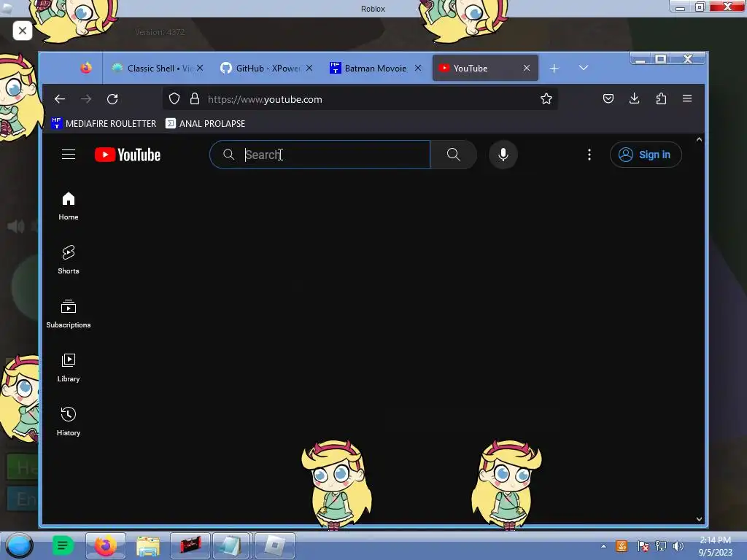
Task: Click page scrollbar down arrow
Action: [x=699, y=519]
